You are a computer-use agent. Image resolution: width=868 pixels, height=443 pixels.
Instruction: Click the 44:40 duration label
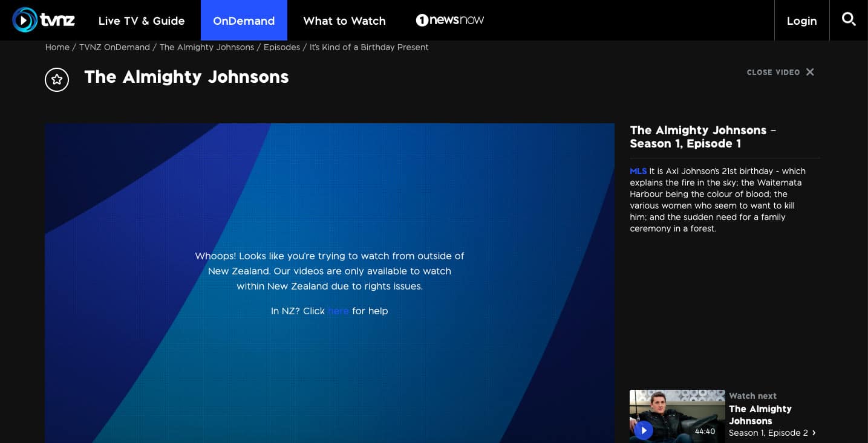(x=705, y=431)
